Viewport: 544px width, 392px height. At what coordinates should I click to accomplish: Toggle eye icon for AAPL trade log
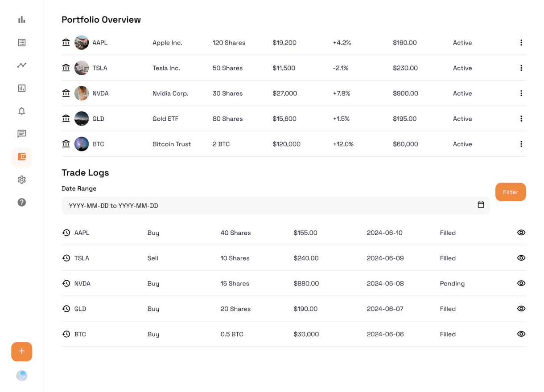(x=521, y=233)
